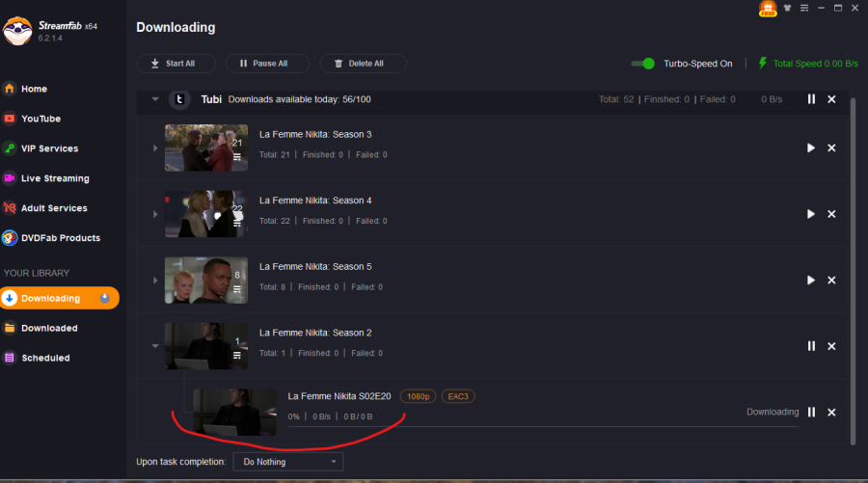Open the hamburger main menu
Viewport: 868px width, 483px height.
tap(804, 8)
